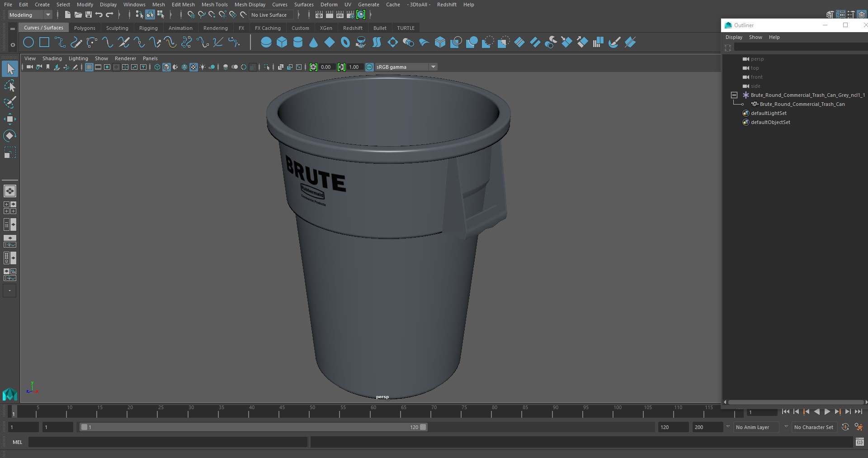Image resolution: width=868 pixels, height=458 pixels.
Task: Redo the action from the toolbar
Action: pos(109,15)
